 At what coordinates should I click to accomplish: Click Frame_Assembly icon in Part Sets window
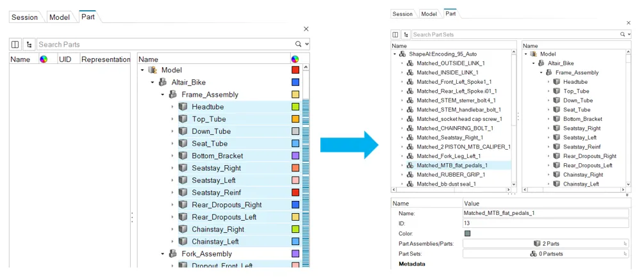[549, 72]
